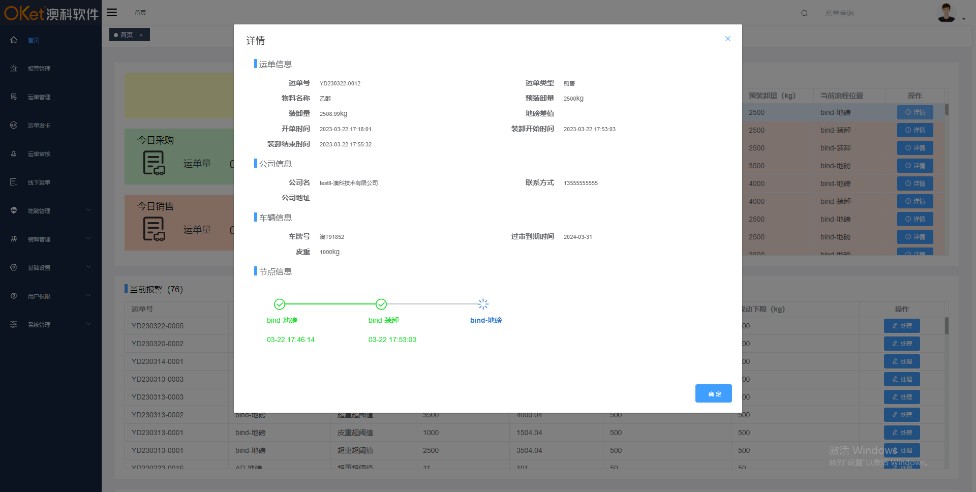
Task: Click the user avatar picture
Action: pos(946,12)
